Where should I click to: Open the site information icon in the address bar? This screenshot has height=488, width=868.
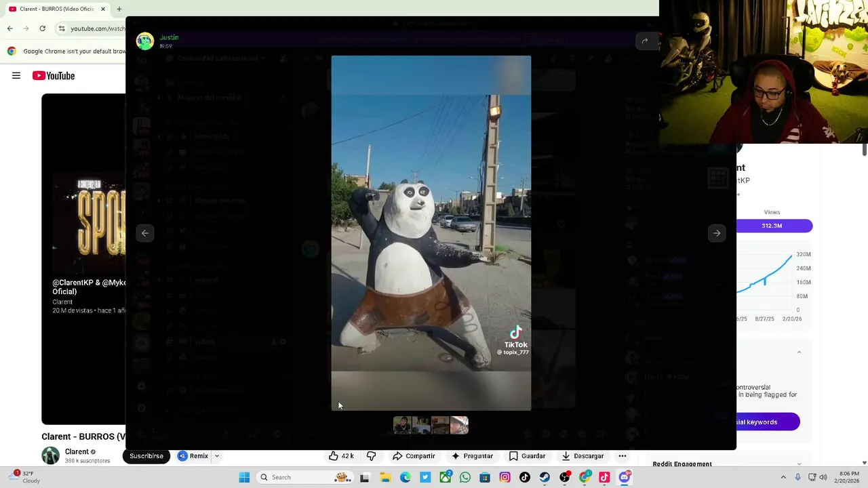[62, 28]
